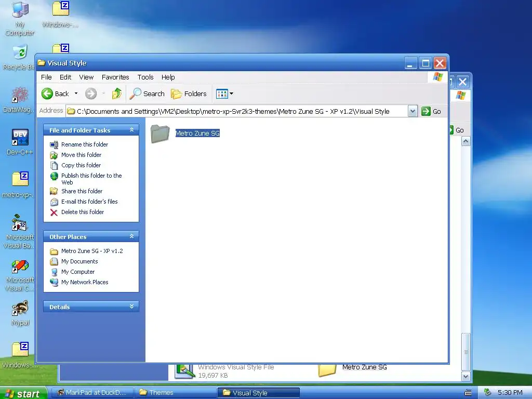The width and height of the screenshot is (532, 399).
Task: Select Metro Zune SG folder in background window
Action: coord(353,370)
